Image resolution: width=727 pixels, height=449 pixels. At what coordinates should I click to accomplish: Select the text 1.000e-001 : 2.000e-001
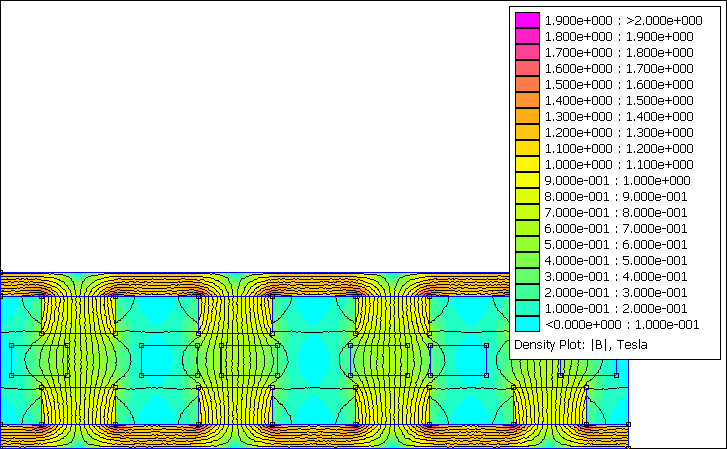tap(616, 308)
